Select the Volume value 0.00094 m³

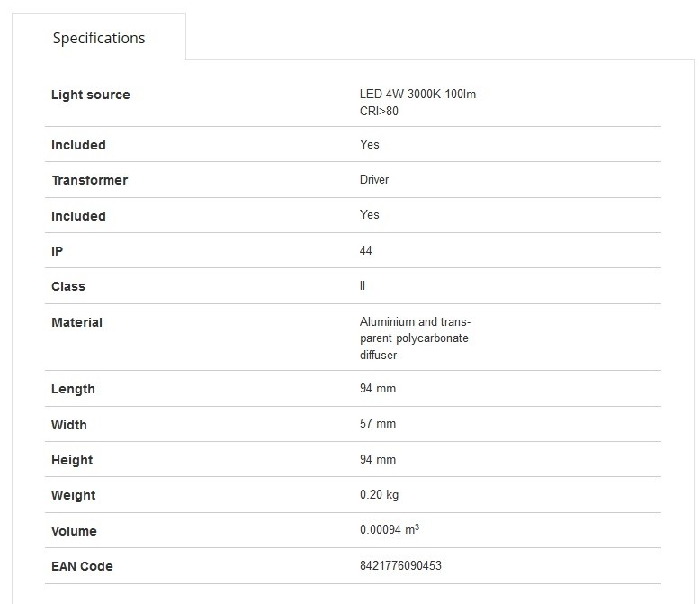[x=390, y=529]
